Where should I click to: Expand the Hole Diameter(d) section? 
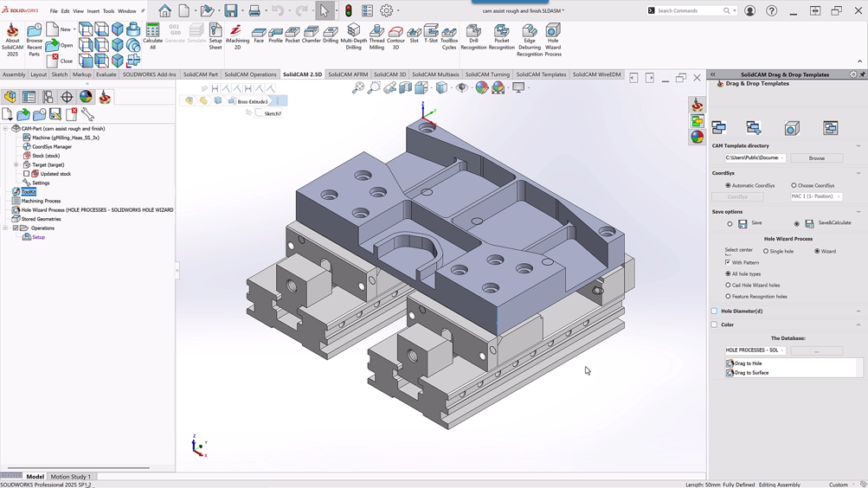point(858,311)
